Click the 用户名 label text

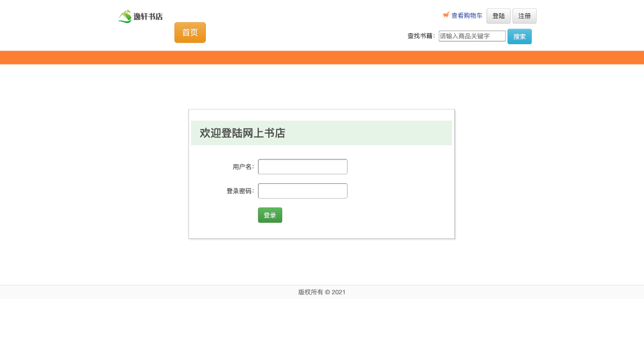click(x=243, y=167)
